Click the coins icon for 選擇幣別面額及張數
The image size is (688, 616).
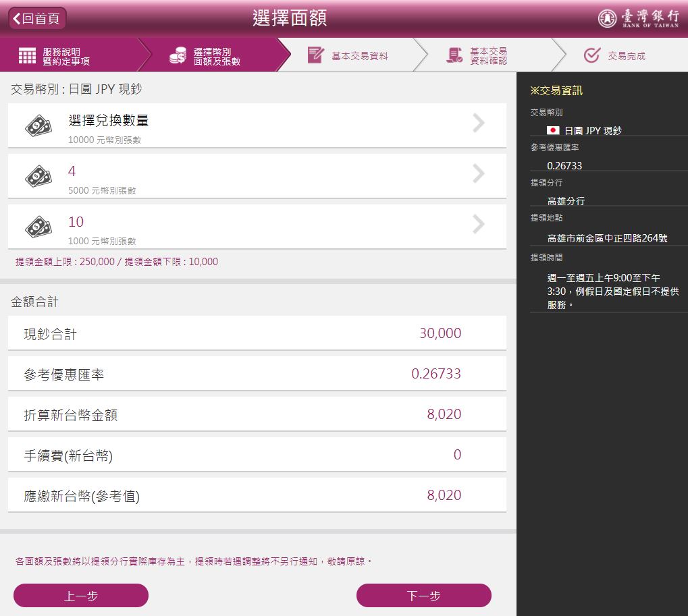(178, 56)
